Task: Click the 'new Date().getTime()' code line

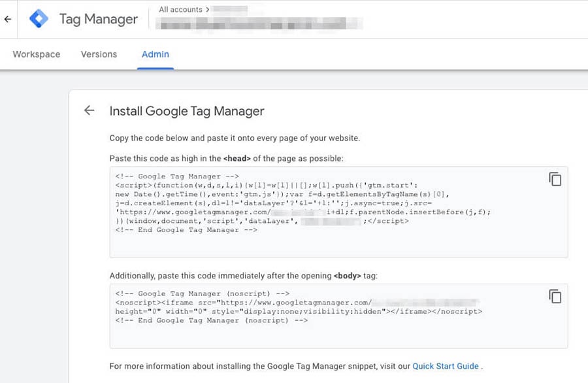Action: [x=282, y=194]
